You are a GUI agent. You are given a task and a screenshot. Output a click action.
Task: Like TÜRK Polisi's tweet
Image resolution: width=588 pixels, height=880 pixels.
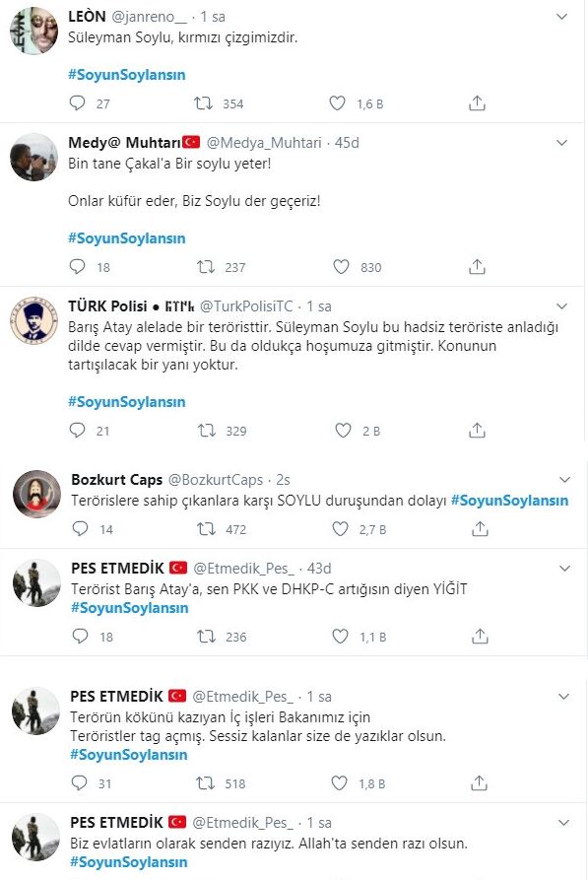343,430
